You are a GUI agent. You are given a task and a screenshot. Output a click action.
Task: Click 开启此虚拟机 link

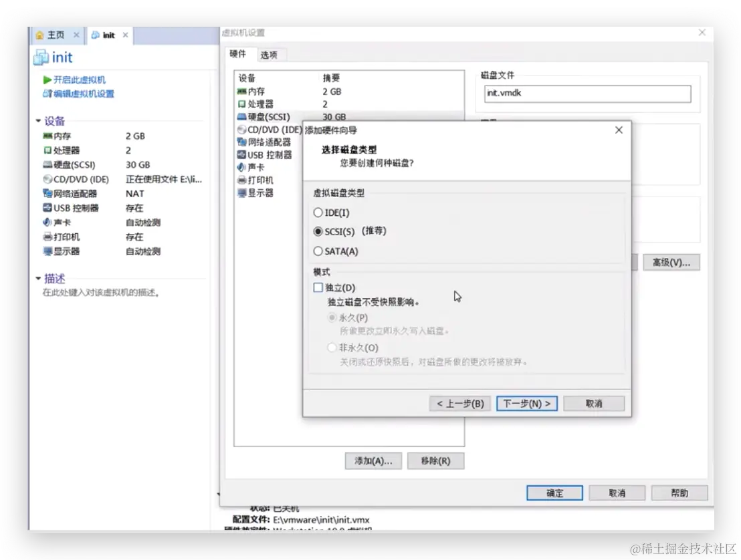[80, 80]
